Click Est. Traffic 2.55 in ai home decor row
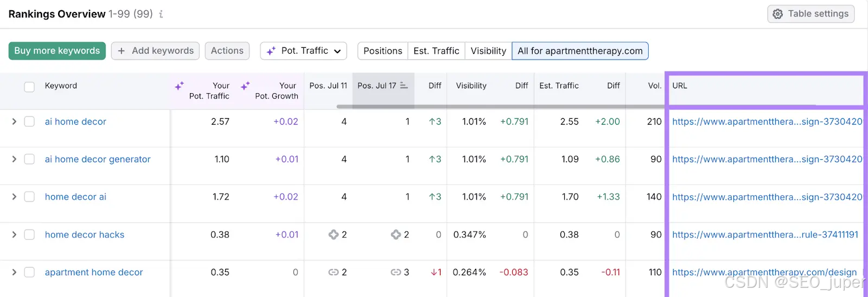The image size is (868, 297). (570, 121)
